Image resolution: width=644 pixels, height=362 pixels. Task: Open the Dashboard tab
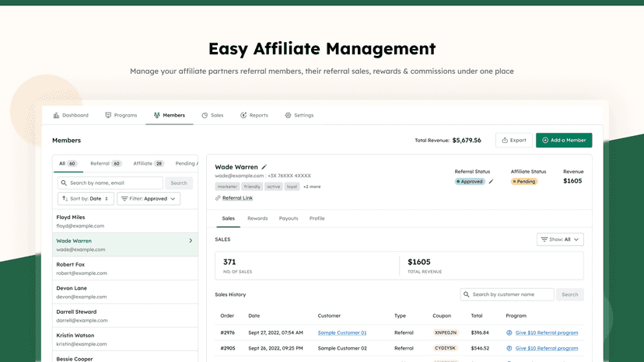[x=71, y=115]
